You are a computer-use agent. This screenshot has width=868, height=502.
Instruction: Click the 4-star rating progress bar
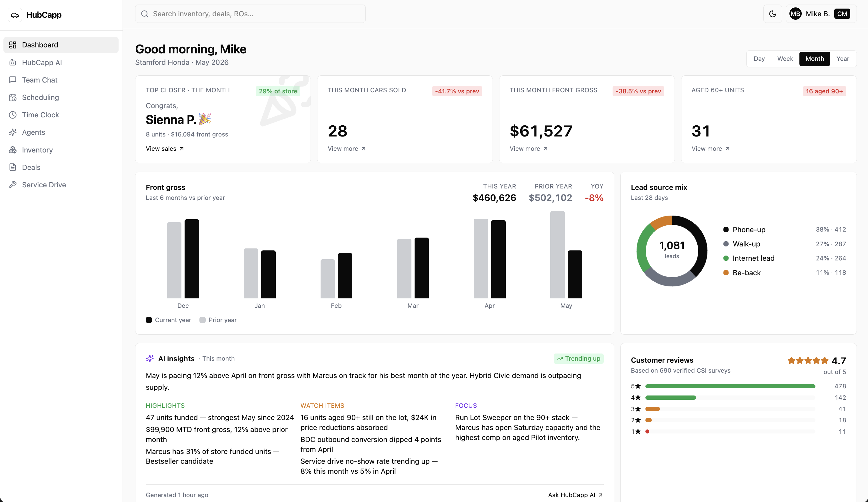(x=730, y=398)
